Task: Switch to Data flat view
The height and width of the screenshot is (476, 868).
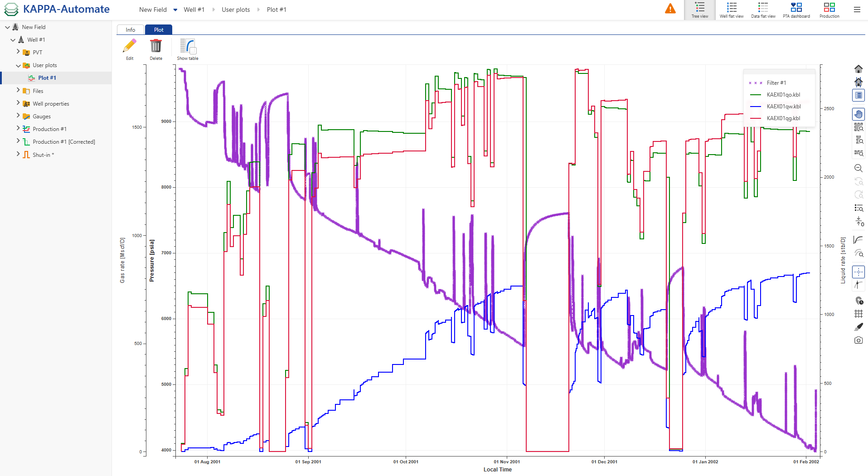Action: coord(763,10)
